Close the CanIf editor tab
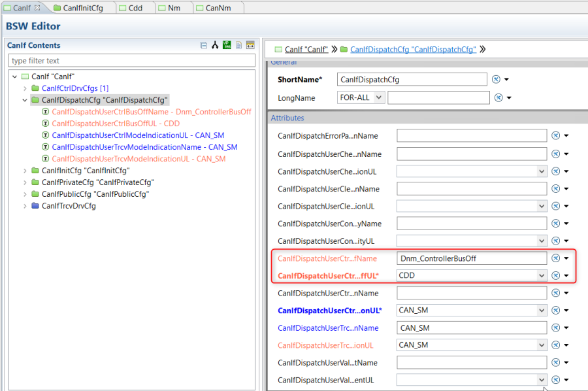 [37, 7]
